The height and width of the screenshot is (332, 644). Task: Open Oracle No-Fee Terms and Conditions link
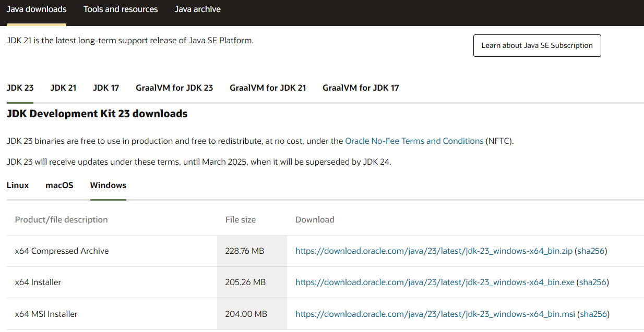(414, 141)
